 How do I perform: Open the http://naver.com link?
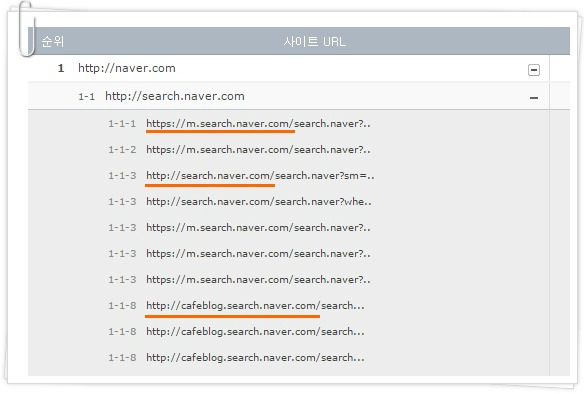tap(127, 68)
